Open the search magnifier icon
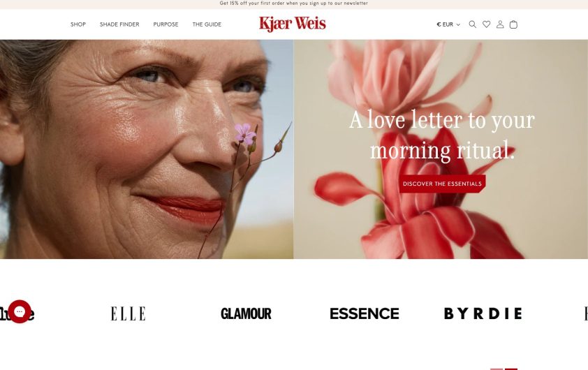Image resolution: width=588 pixels, height=370 pixels. click(x=473, y=24)
